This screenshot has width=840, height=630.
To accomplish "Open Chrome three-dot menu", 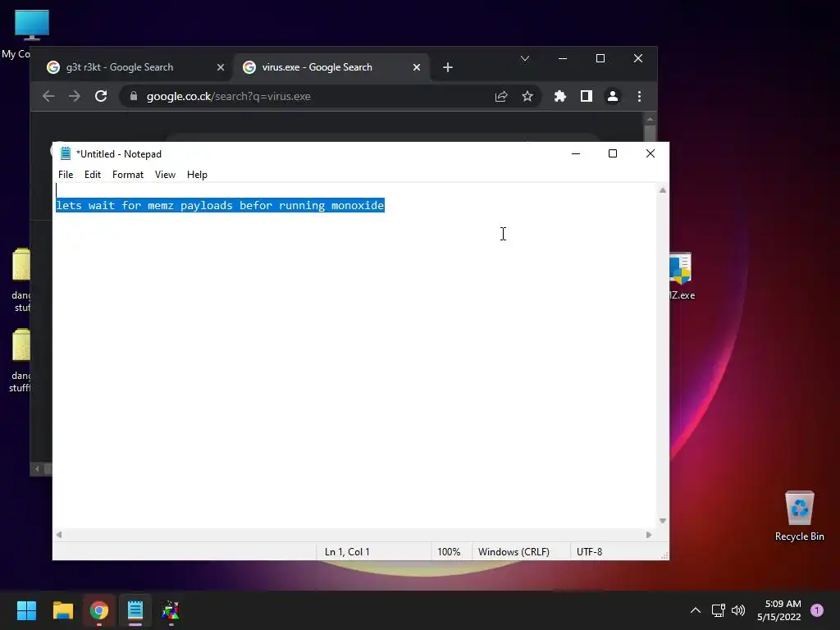I will click(x=639, y=97).
